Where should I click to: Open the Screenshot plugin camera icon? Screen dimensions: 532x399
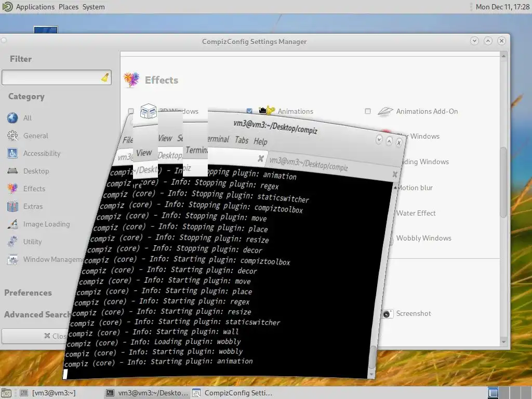(387, 314)
